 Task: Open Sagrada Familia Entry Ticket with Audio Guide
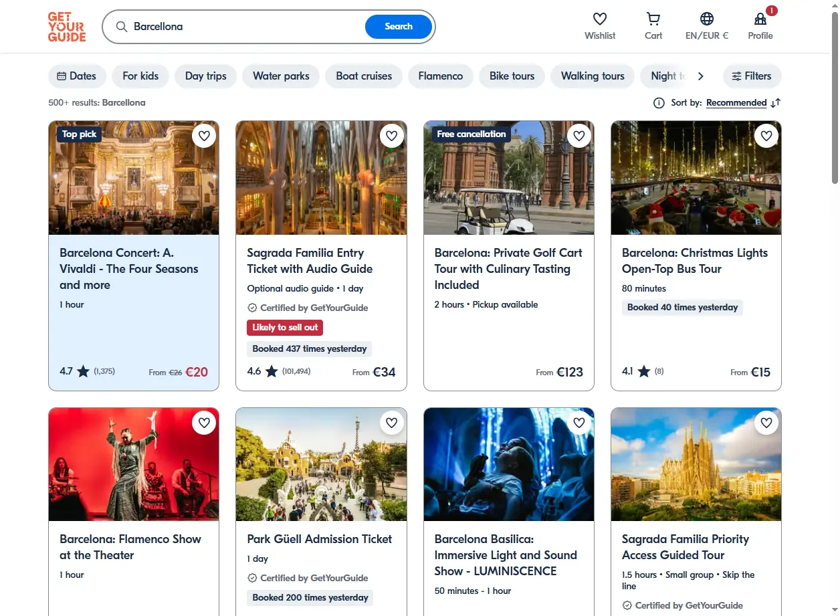click(x=310, y=261)
